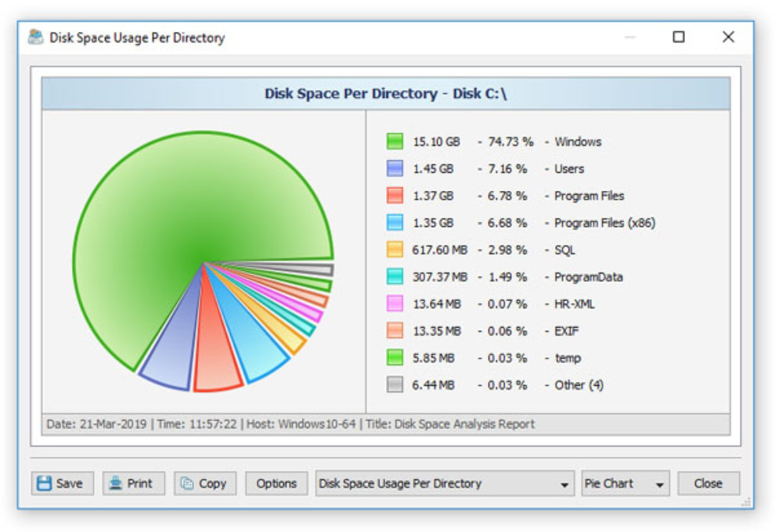Close the window using title bar X
The width and height of the screenshot is (775, 532).
point(728,37)
